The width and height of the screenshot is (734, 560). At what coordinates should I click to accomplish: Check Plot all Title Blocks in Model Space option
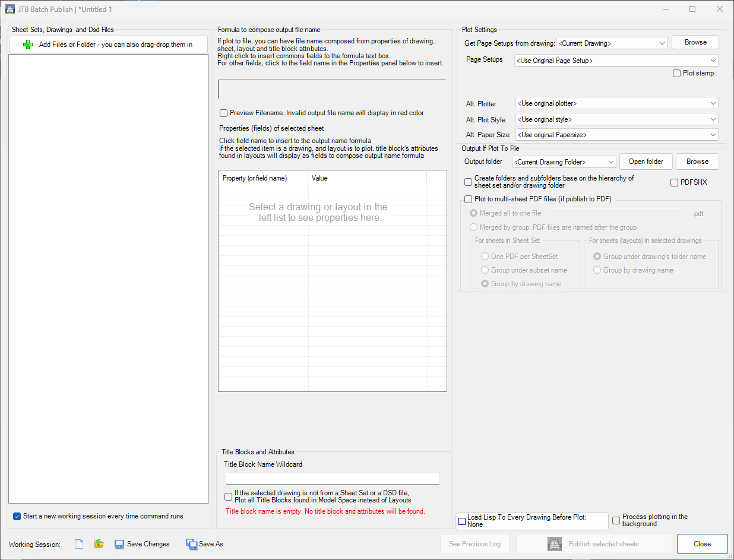pos(229,496)
